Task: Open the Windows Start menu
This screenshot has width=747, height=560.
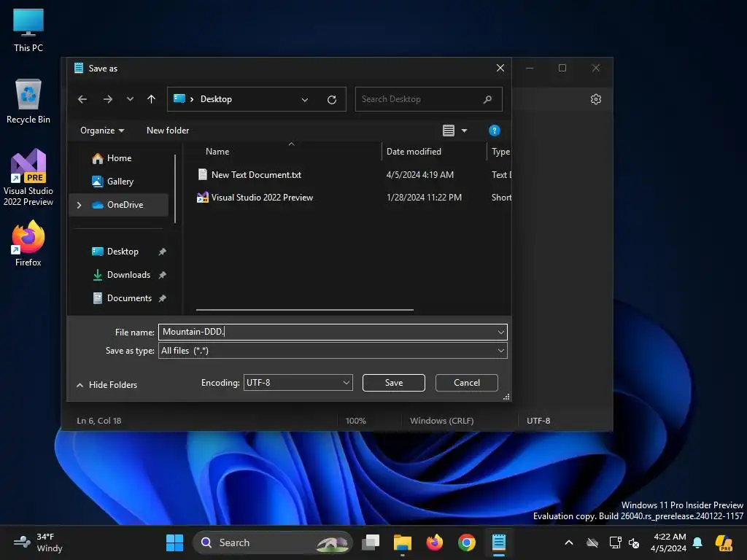Action: (174, 542)
